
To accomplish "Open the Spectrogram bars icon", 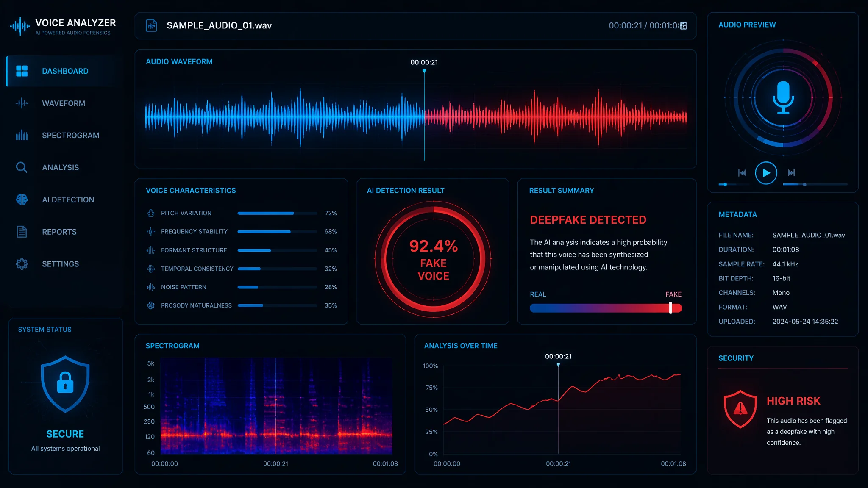I will pyautogui.click(x=22, y=135).
